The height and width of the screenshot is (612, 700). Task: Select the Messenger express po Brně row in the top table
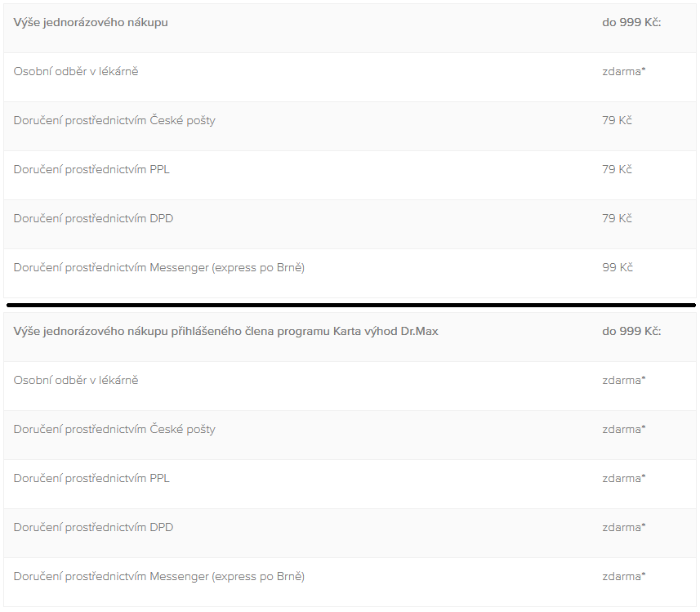coord(350,274)
